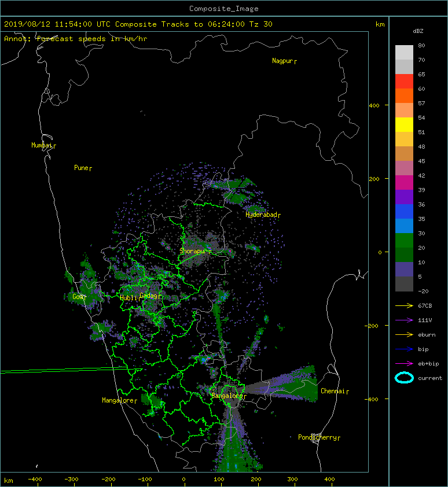Click the '-200' tick on vertical km axis

[x=372, y=326]
